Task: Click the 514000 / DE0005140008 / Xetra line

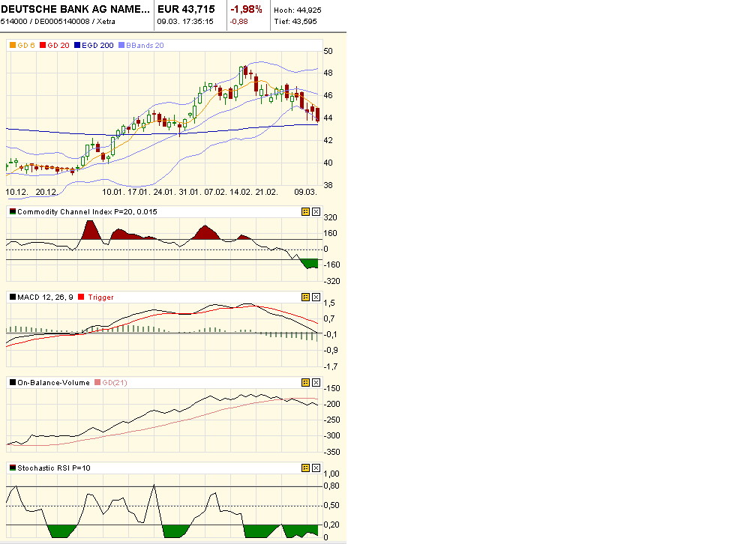Action: coord(58,21)
